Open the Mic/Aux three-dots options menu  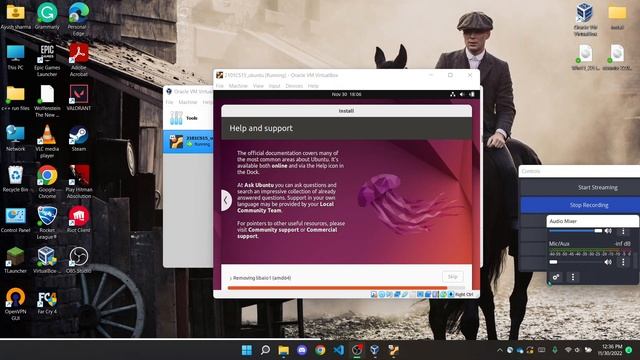pos(623,262)
